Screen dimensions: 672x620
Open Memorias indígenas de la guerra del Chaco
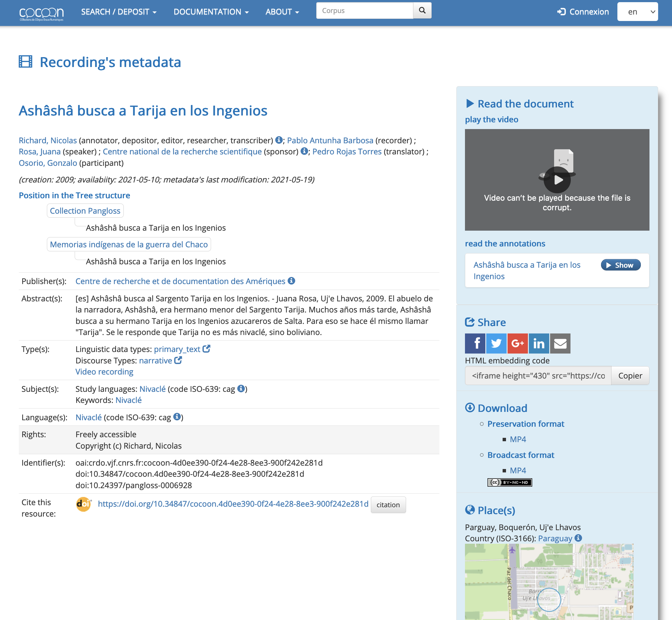tap(129, 244)
